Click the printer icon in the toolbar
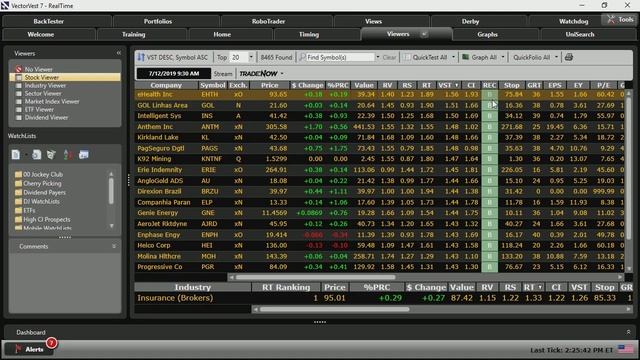This screenshot has height=360, width=640. pos(569,57)
